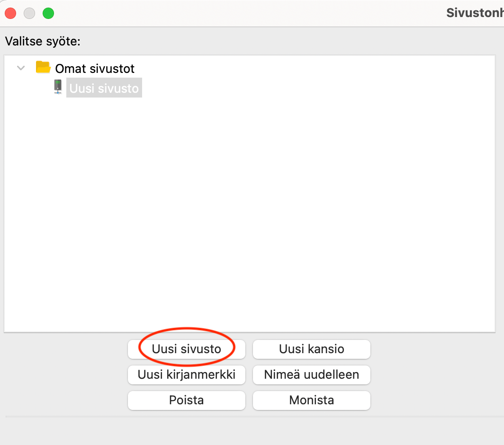504x445 pixels.
Task: Collapse the Omat sivustot tree chevron
Action: pos(21,68)
